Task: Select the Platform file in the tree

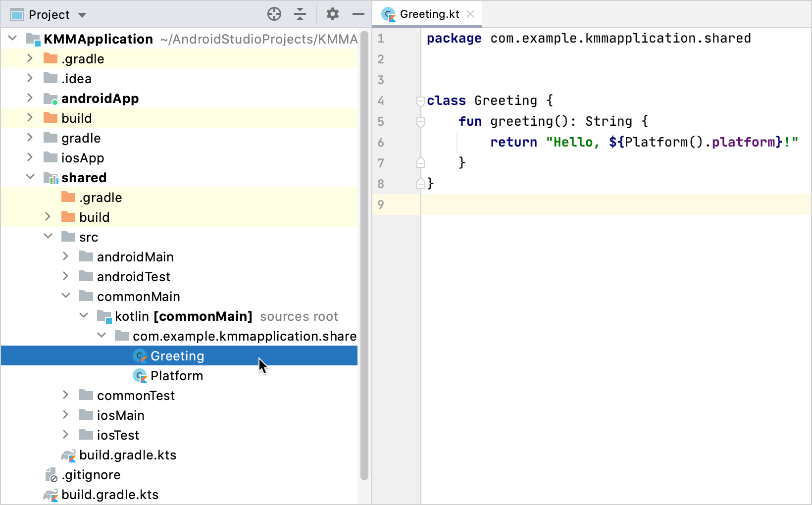Action: [x=179, y=376]
